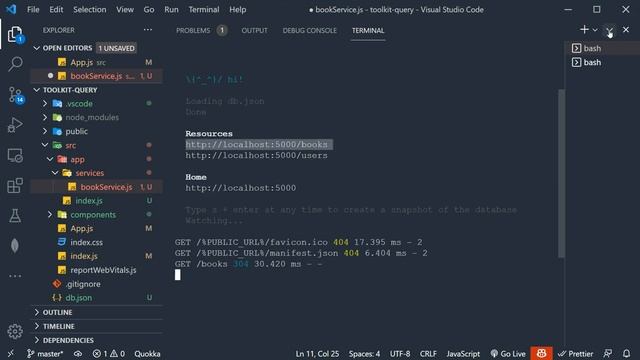Open the File menu
The height and width of the screenshot is (360, 640).
pos(33,9)
